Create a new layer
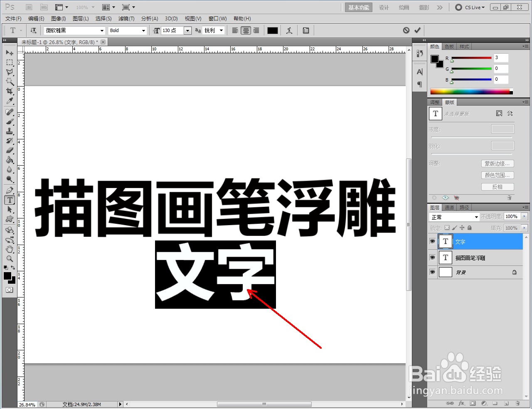Screen dimensions: 532x409 506,403
